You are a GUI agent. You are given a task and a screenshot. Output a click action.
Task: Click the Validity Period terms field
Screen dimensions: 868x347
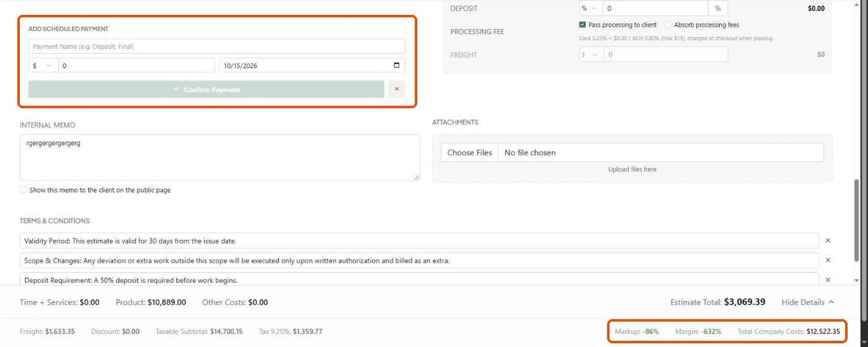(x=420, y=241)
